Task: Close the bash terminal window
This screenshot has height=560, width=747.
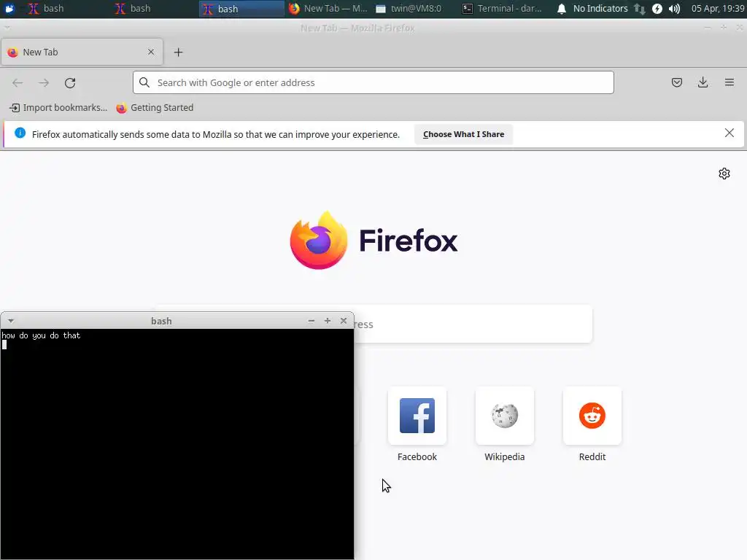Action: (344, 321)
